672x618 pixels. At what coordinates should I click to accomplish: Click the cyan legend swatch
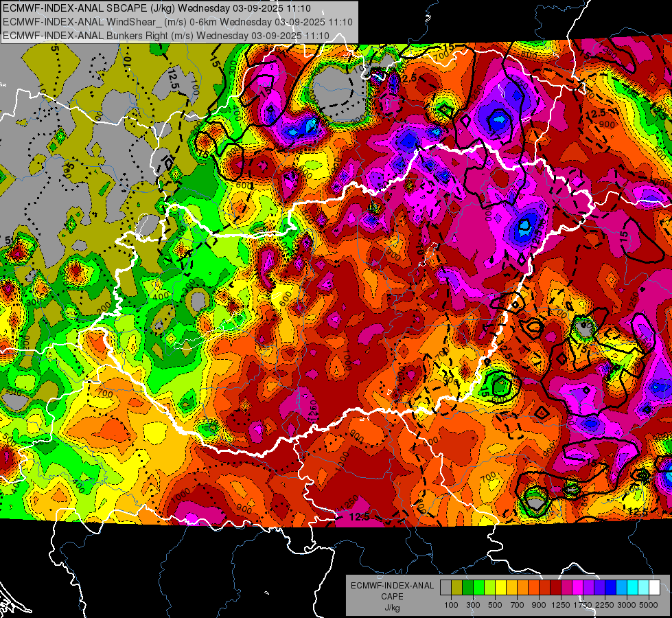point(632,588)
